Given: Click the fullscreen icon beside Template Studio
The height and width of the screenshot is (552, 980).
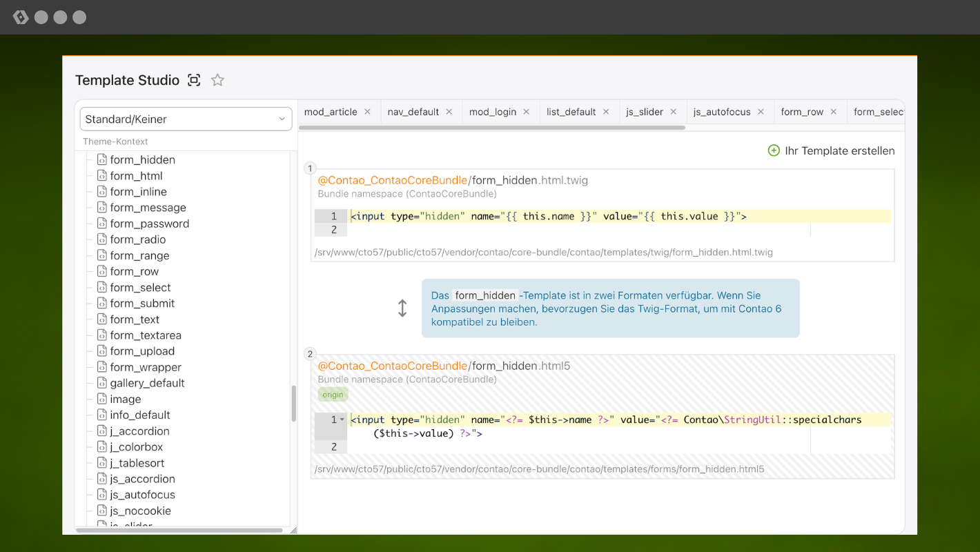Looking at the screenshot, I should pos(194,80).
